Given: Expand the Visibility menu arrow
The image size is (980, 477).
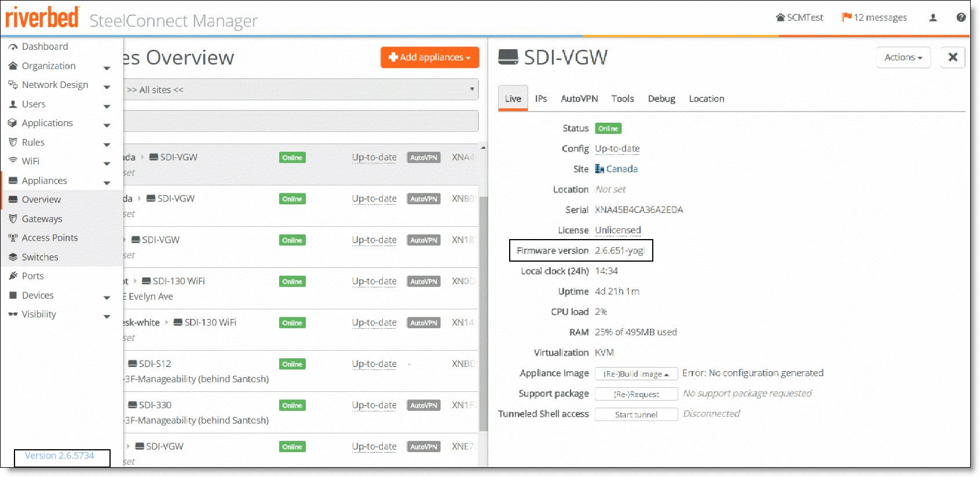Looking at the screenshot, I should tap(107, 317).
